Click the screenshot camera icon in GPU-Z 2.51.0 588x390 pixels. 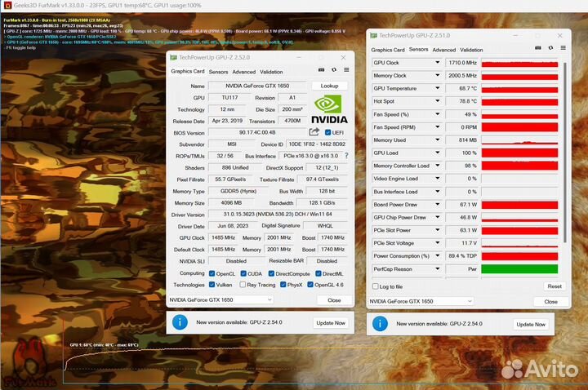pos(537,48)
